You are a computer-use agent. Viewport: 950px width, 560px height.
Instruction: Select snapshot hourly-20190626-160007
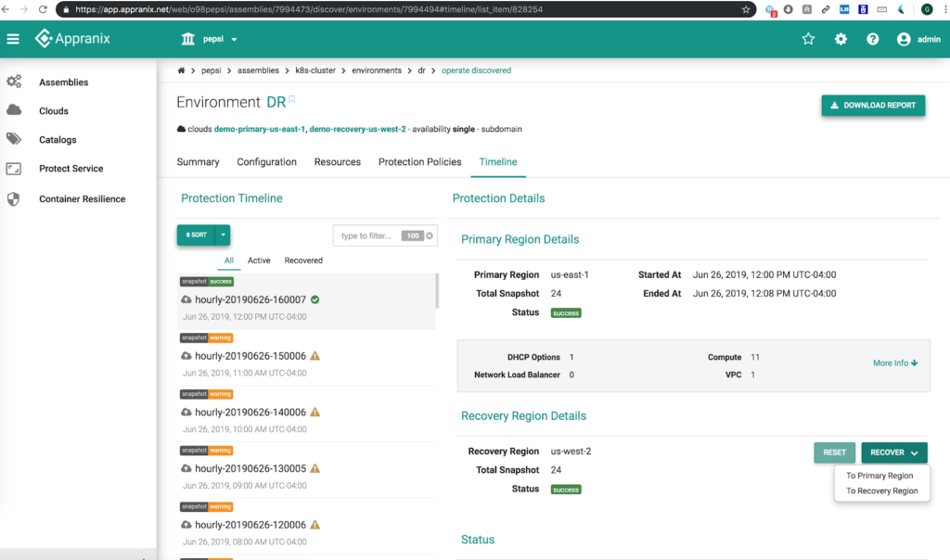(x=306, y=301)
